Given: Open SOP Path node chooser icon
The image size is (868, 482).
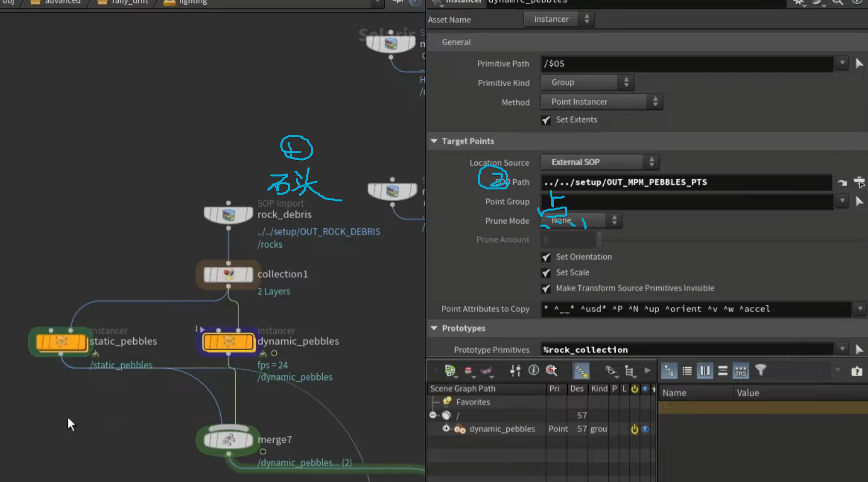Looking at the screenshot, I should pos(859,182).
